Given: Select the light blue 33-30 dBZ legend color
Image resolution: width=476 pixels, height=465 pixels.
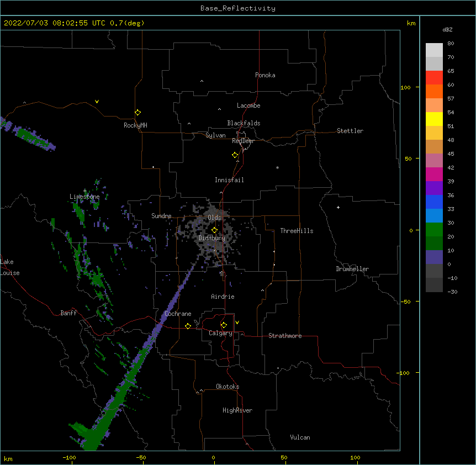Looking at the screenshot, I should (x=434, y=215).
